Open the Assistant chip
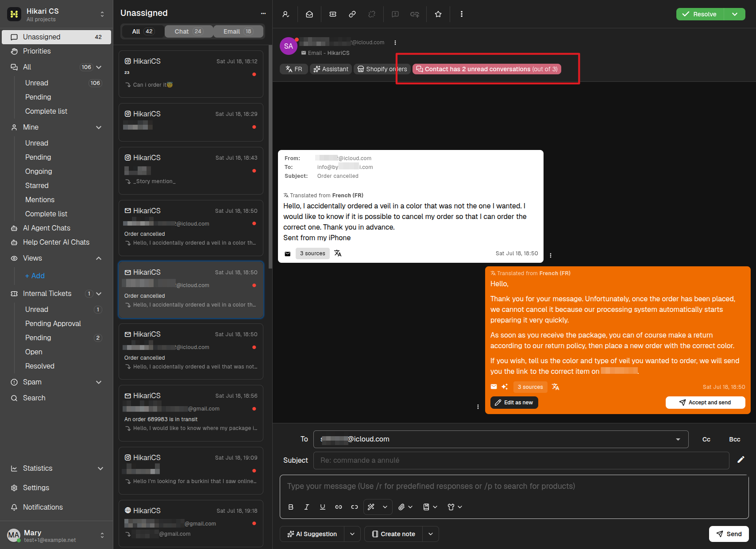This screenshot has width=756, height=549. 331,69
